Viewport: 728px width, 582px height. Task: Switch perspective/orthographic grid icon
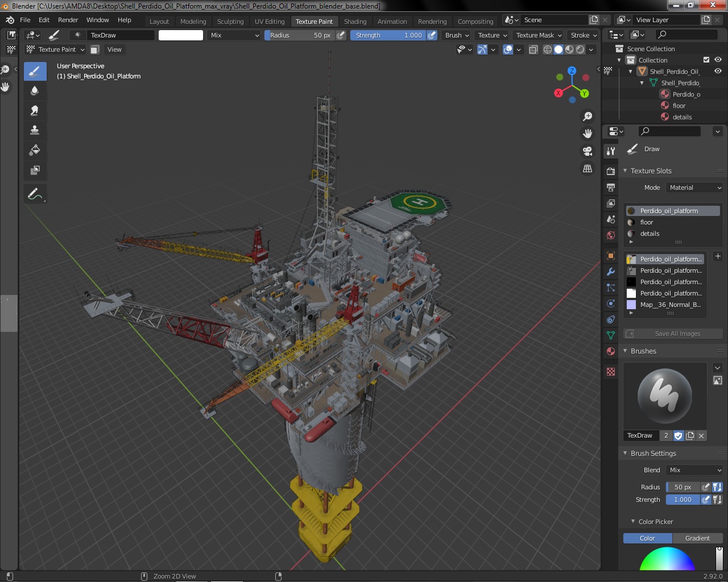pyautogui.click(x=588, y=169)
